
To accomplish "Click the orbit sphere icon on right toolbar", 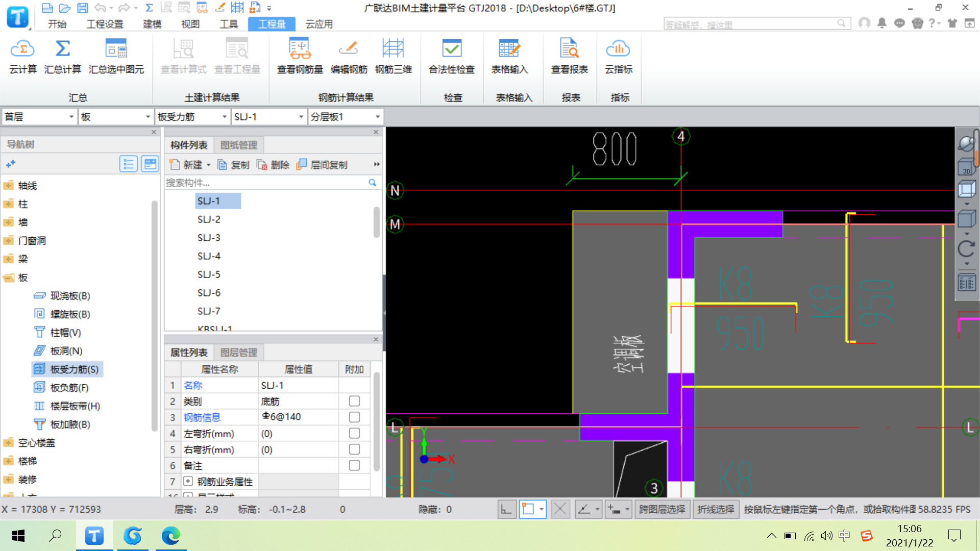I will pos(967,143).
